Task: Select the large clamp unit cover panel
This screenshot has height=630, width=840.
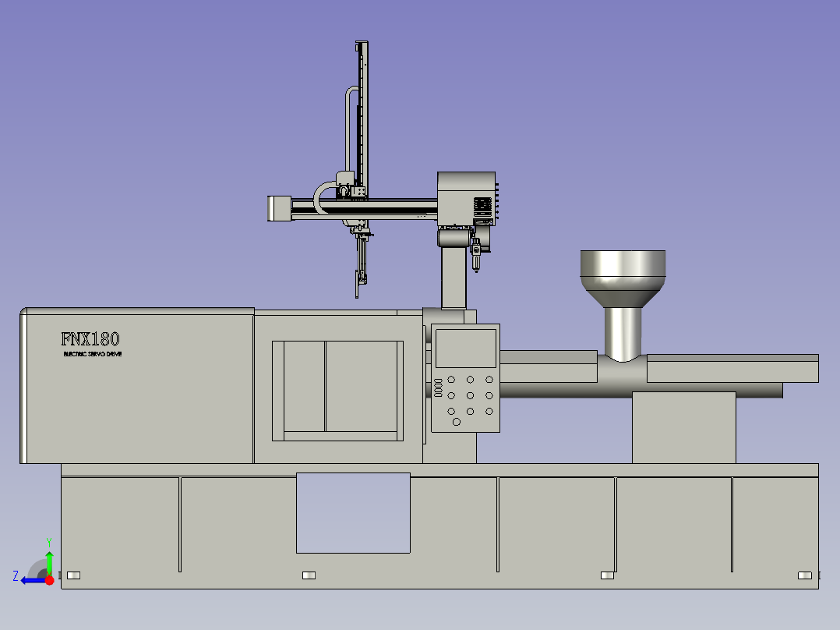Action: click(x=137, y=385)
